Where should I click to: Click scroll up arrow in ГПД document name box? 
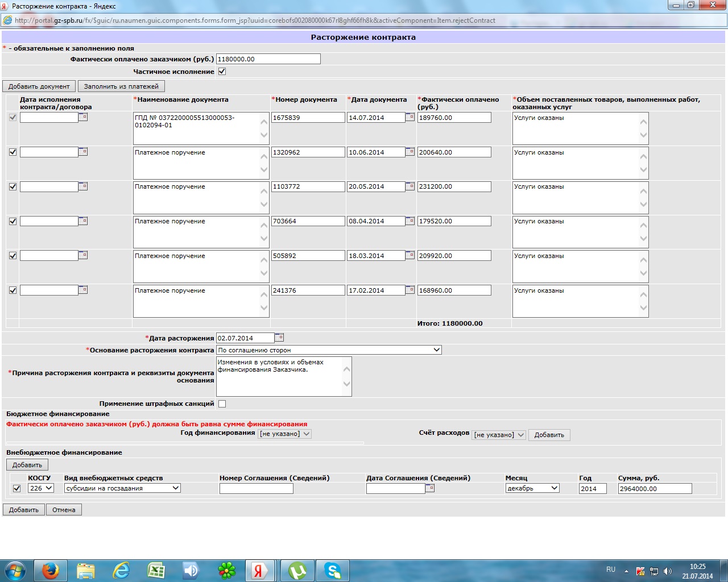pos(264,122)
